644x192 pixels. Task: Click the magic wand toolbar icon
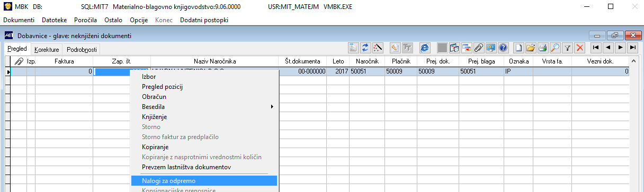click(x=377, y=48)
